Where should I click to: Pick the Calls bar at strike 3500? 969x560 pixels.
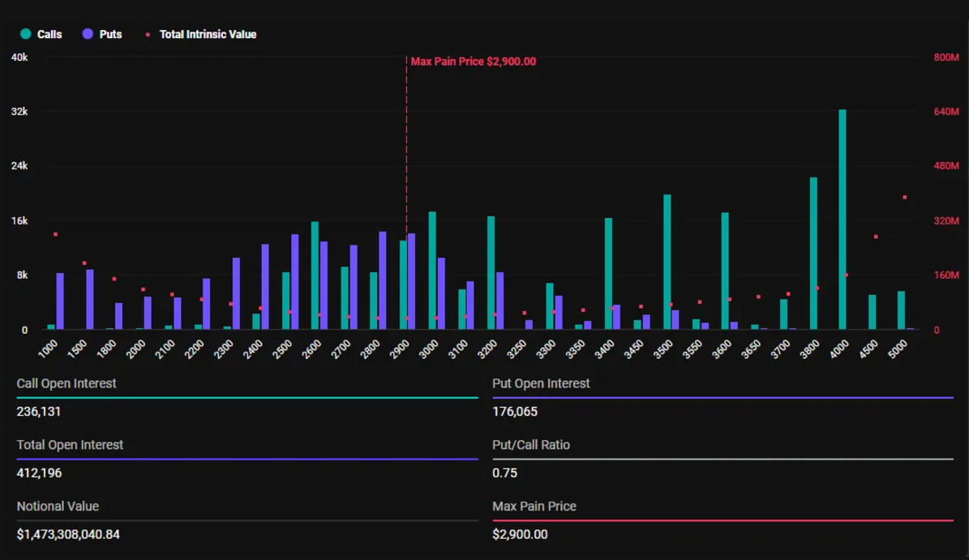pos(667,262)
